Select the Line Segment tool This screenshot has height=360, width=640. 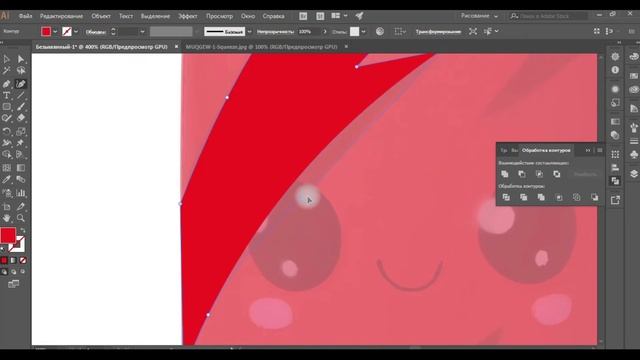pos(20,96)
